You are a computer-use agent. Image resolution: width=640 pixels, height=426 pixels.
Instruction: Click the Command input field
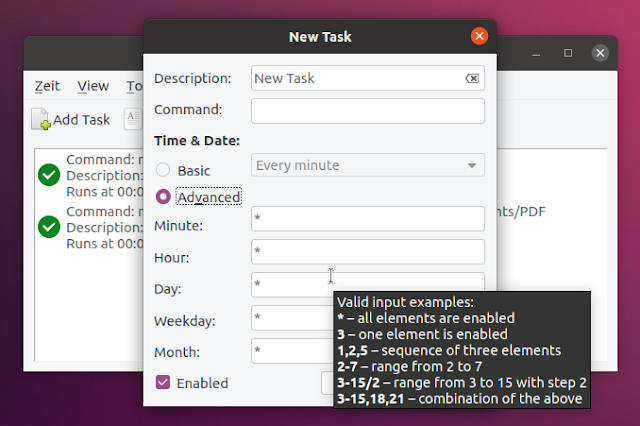[367, 110]
